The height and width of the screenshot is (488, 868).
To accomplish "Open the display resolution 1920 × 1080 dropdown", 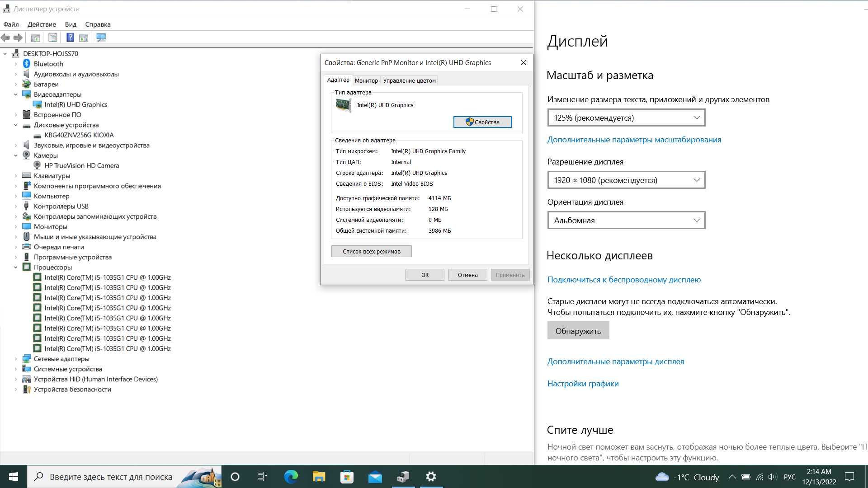I will 626,180.
